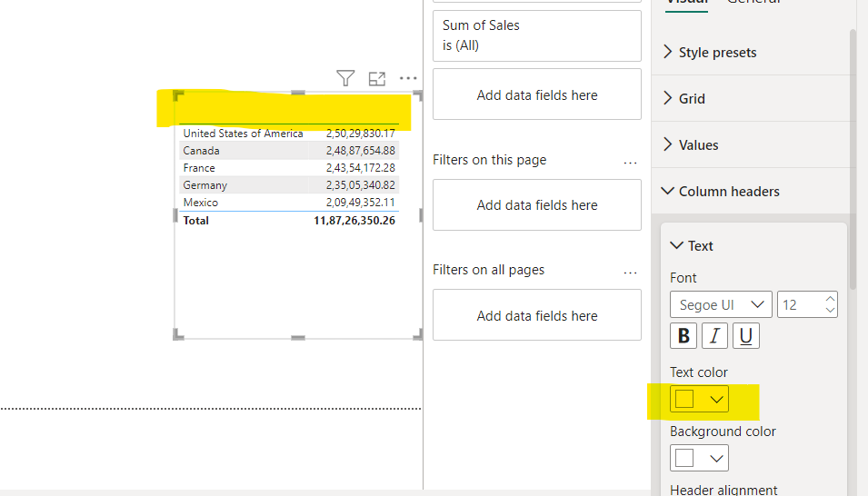Open the visual's More options ellipsis
The height and width of the screenshot is (496, 868).
pos(408,78)
